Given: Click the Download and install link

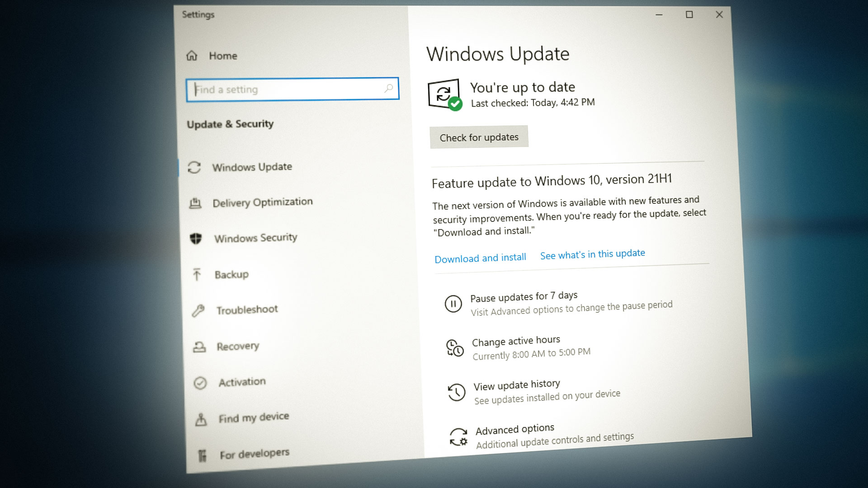Looking at the screenshot, I should [480, 258].
